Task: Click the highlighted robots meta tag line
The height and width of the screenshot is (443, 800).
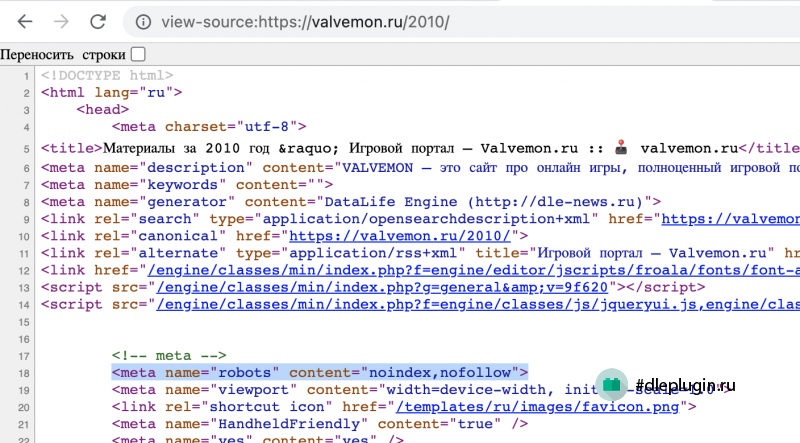Action: click(x=320, y=373)
